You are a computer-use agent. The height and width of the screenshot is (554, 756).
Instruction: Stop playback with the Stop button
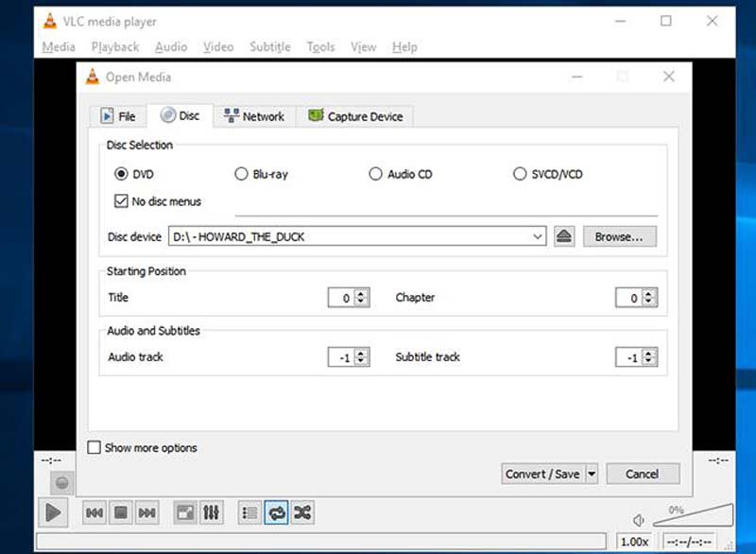(121, 512)
